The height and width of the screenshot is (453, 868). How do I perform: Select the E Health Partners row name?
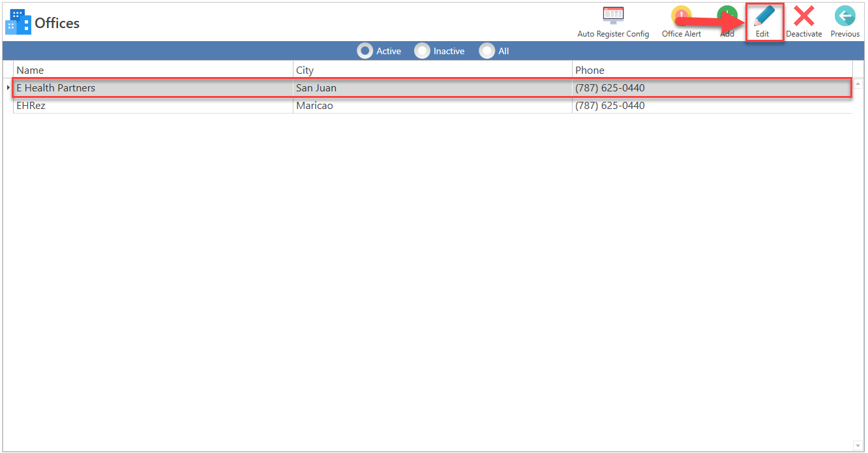tap(55, 88)
